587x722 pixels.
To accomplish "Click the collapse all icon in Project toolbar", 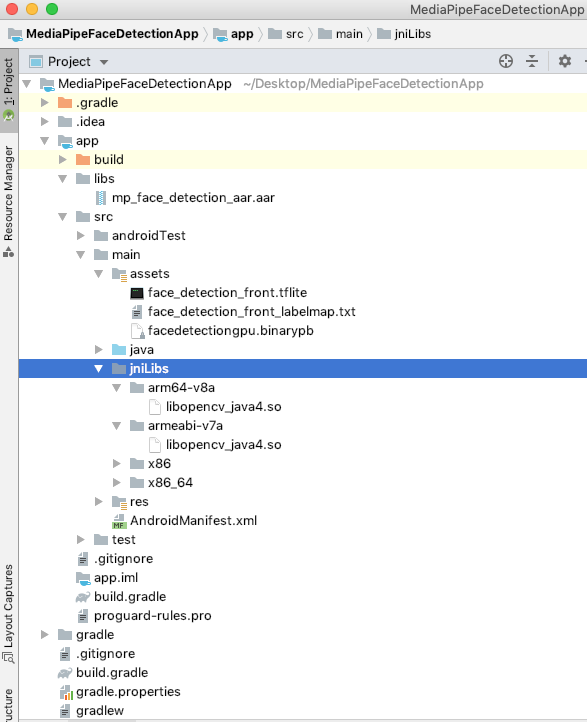I will 532,61.
